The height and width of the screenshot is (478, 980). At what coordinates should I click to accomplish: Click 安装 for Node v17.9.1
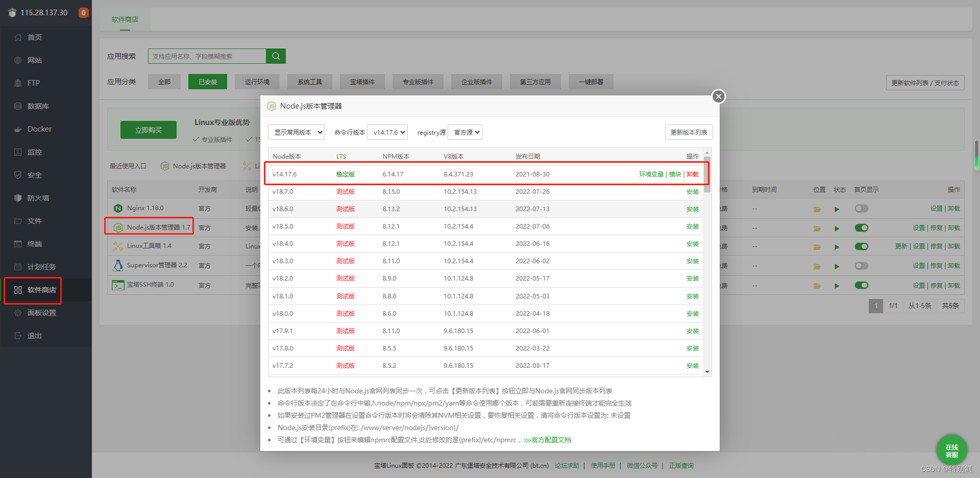point(693,331)
